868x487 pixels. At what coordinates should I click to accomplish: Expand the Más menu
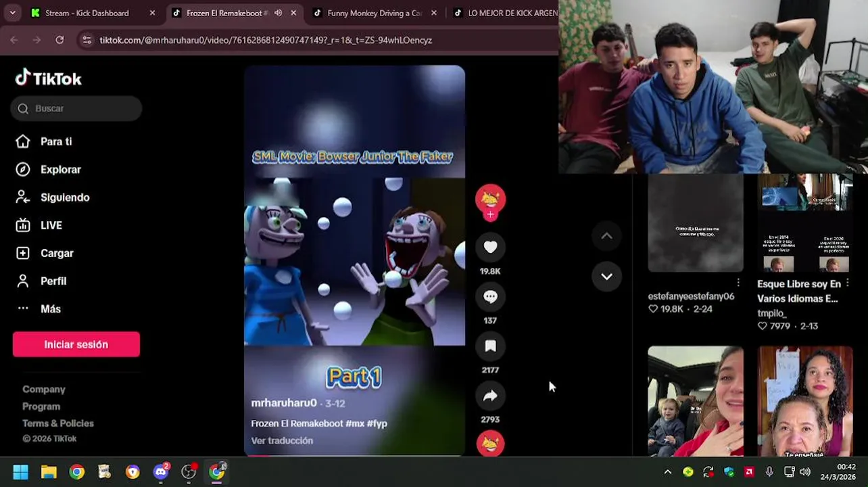38,308
